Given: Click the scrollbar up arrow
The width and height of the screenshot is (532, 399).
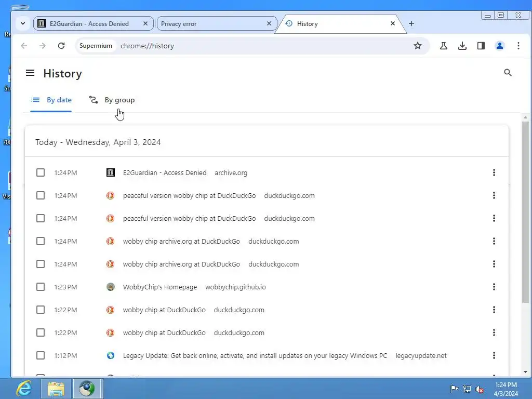Looking at the screenshot, I should click(x=525, y=117).
